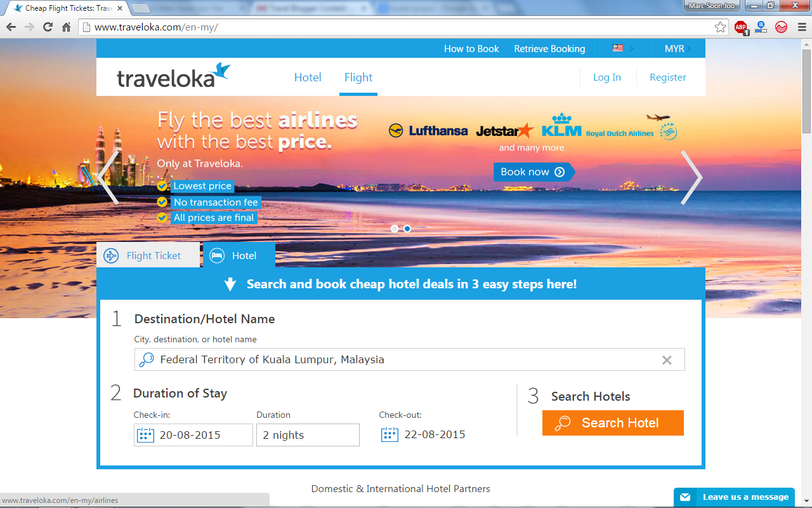Switch to the Flight Ticket search tab
Screen dimensions: 812x508
155,255
